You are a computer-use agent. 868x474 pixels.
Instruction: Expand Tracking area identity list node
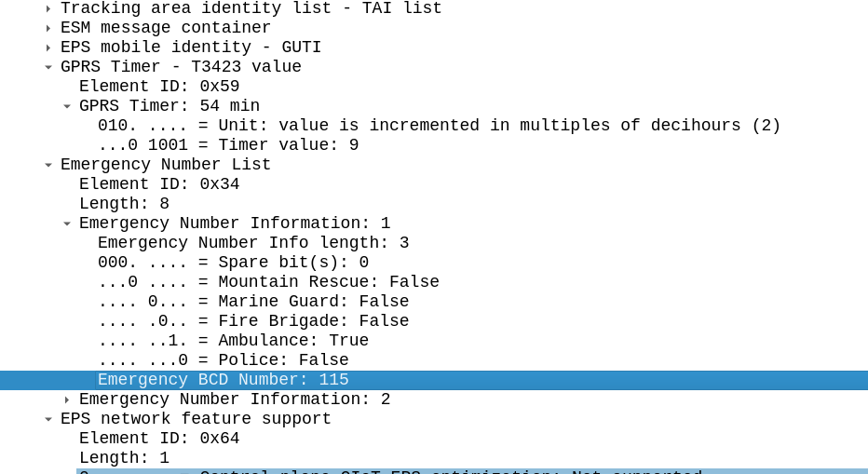click(48, 8)
